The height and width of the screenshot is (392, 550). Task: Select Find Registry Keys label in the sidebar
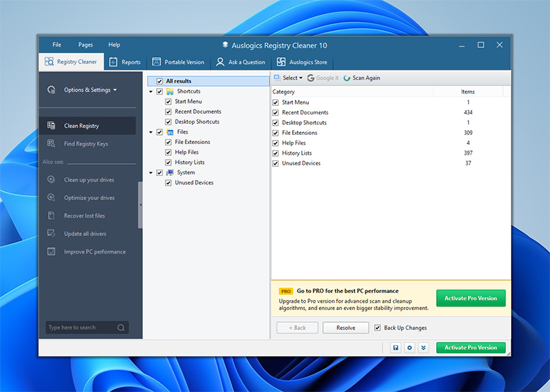pyautogui.click(x=86, y=143)
